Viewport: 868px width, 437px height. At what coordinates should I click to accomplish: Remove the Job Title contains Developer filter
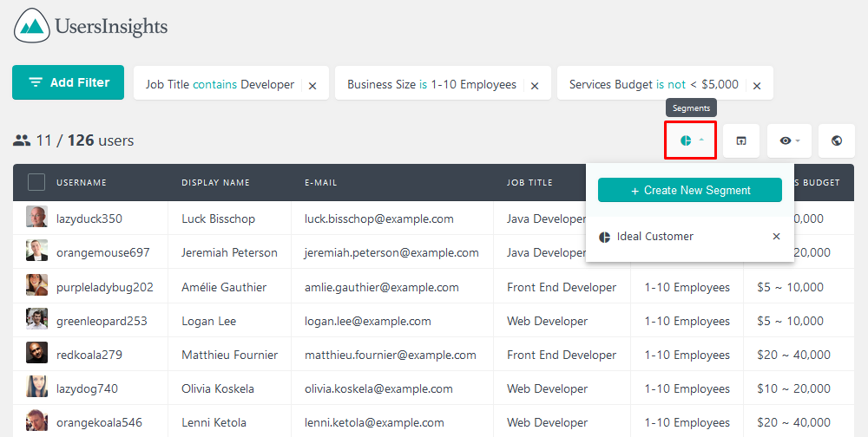click(x=312, y=86)
